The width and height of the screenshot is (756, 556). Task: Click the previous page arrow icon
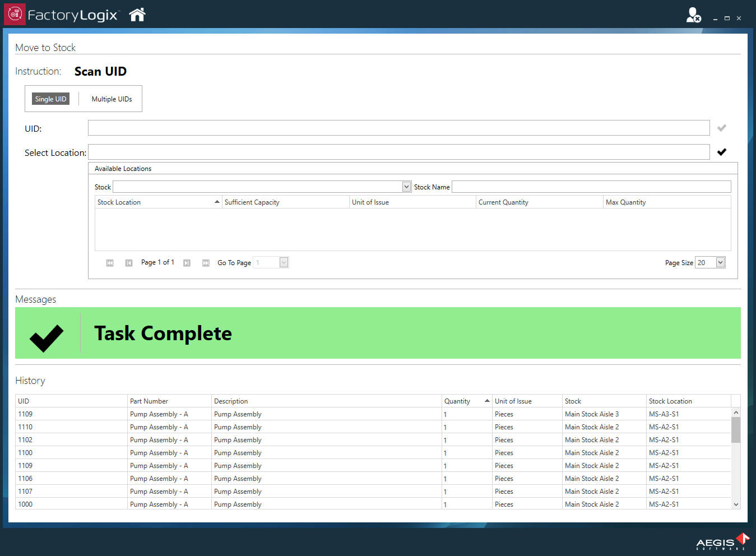pyautogui.click(x=128, y=262)
